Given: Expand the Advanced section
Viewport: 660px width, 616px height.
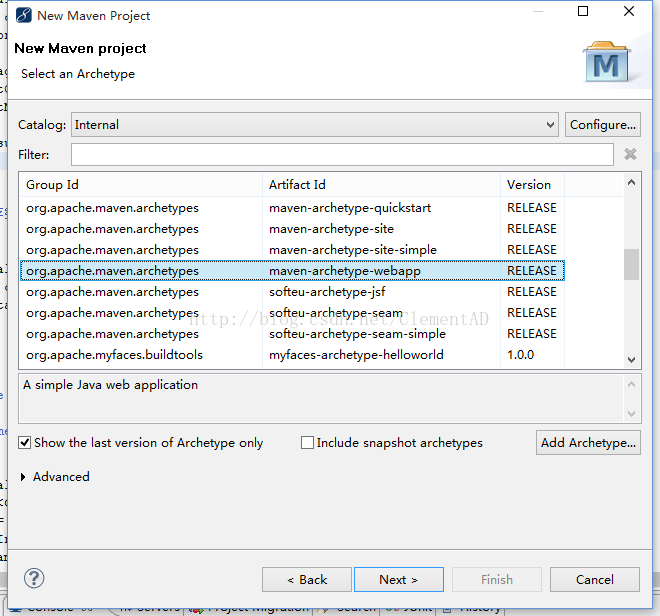Looking at the screenshot, I should pyautogui.click(x=23, y=477).
